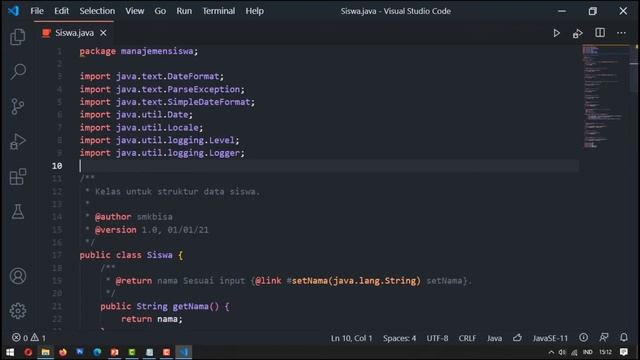Split the editor to the right
The width and height of the screenshot is (640, 360).
pos(600,33)
